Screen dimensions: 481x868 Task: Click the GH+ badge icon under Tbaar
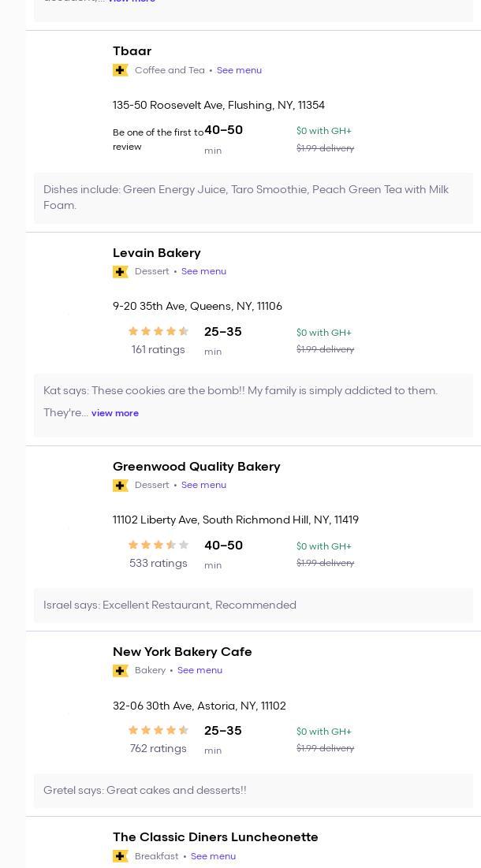point(121,70)
